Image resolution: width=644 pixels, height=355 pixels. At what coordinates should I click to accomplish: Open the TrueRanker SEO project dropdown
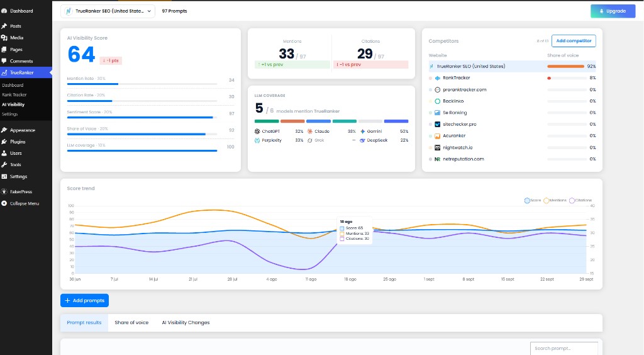(x=108, y=11)
